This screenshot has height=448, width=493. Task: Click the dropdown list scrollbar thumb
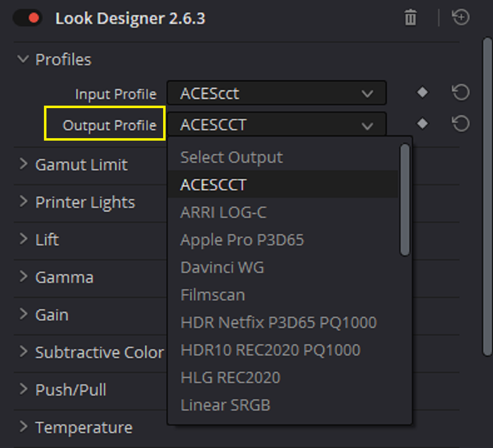405,200
